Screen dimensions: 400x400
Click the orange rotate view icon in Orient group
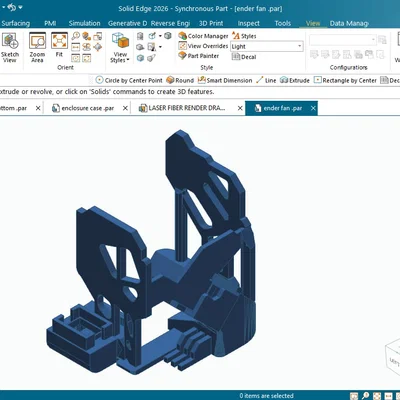pyautogui.click(x=87, y=36)
